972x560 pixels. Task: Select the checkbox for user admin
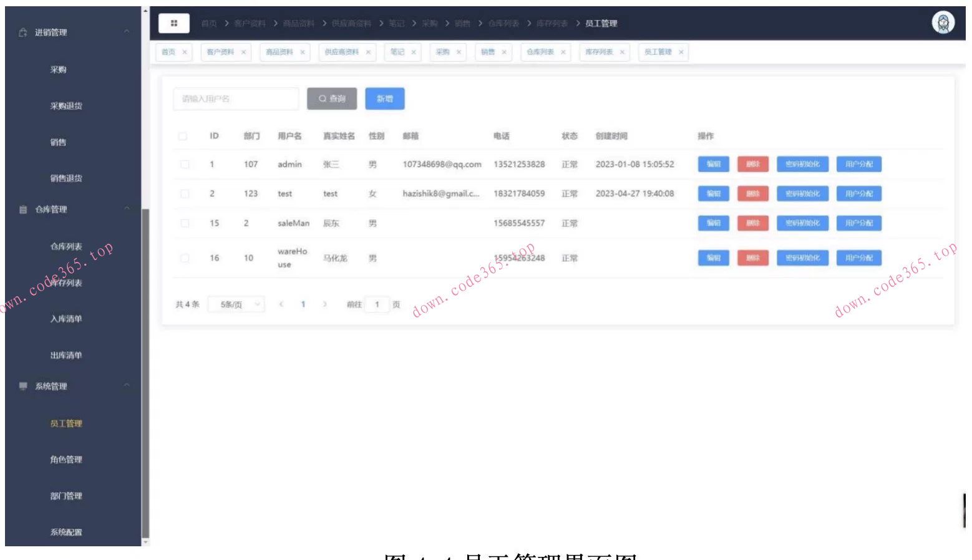click(185, 165)
